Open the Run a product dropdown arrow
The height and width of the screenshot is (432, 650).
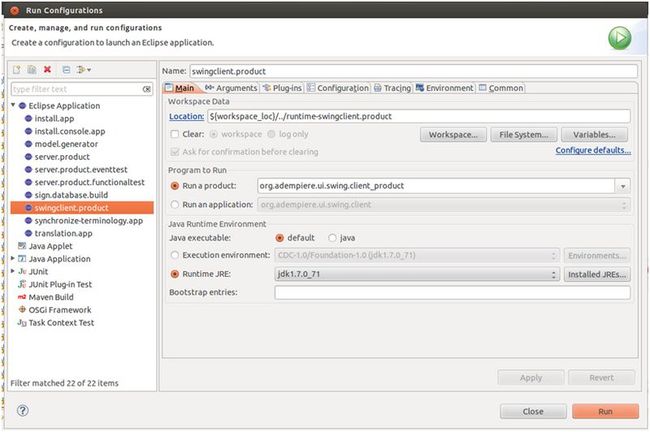[623, 186]
